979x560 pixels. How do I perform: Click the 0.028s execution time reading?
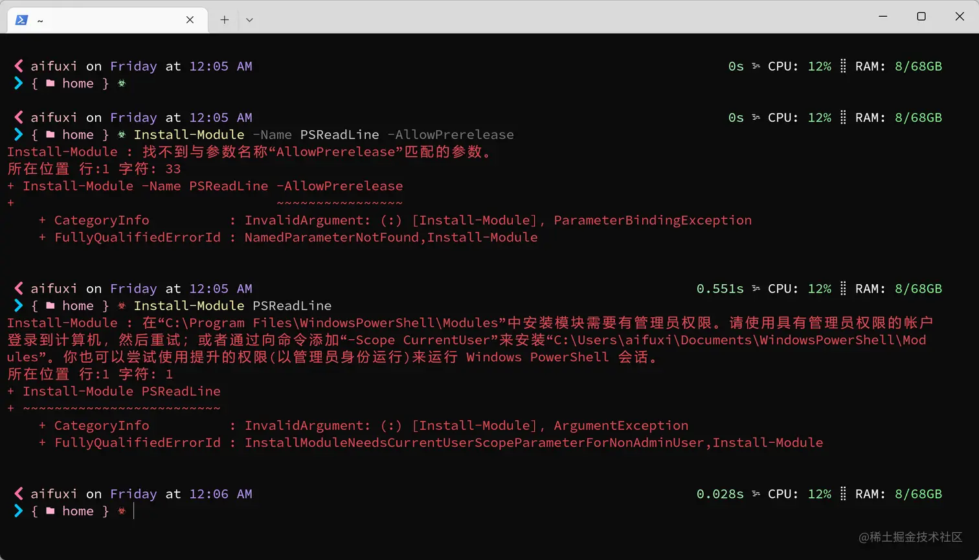click(720, 493)
